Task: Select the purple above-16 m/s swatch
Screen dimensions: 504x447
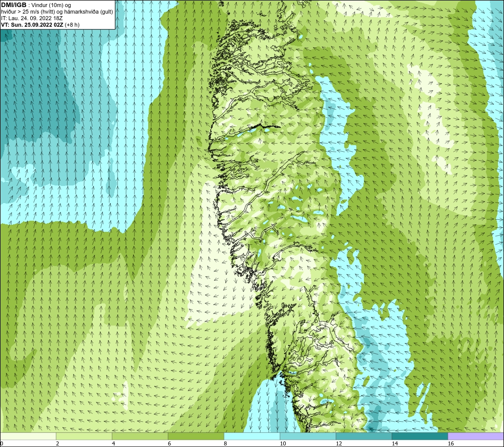Action: [x=476, y=436]
